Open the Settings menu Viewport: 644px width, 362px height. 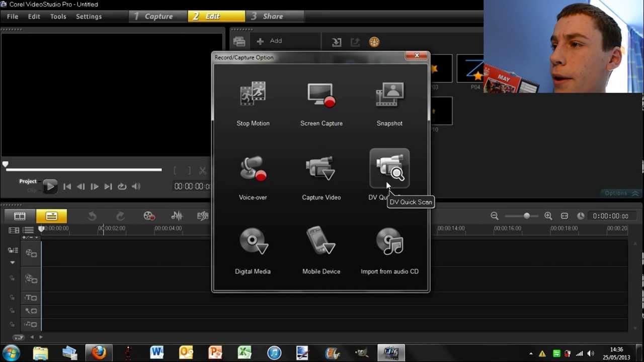89,17
